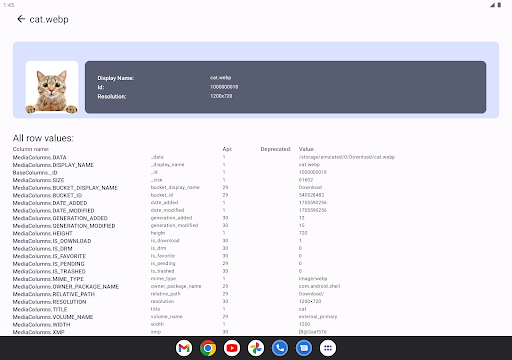Select the Id value 1000000018 in the info card
512x360 pixels.
(x=224, y=87)
